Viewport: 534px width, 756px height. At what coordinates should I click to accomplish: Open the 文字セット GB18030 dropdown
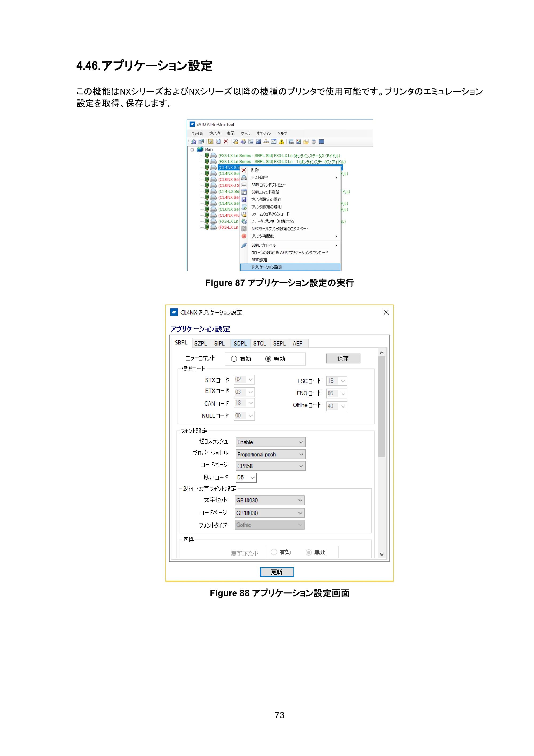(x=269, y=500)
